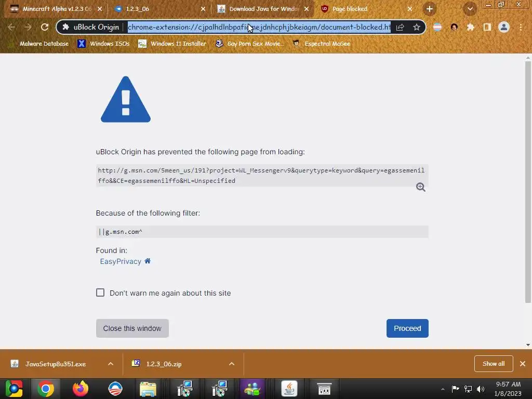
Task: Switch to the Minecraft Alpha v1.2.3 tab
Action: [51, 9]
